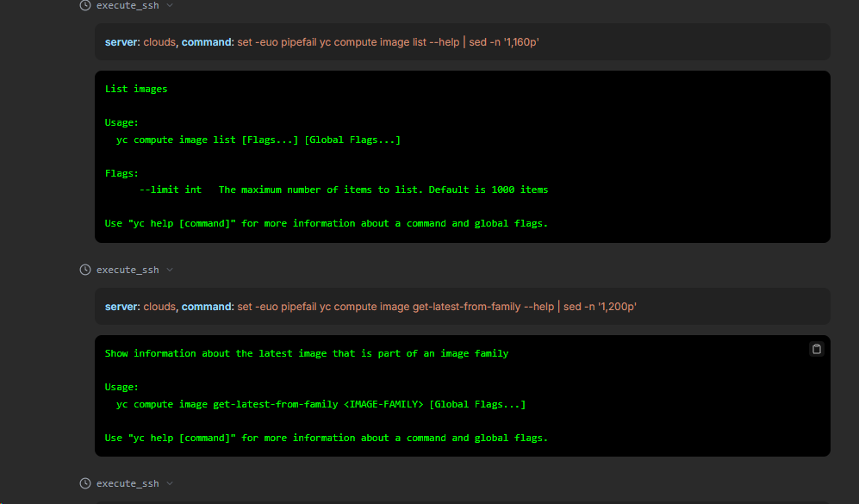Click 'Usage:' heading in the List images output
This screenshot has width=859, height=504.
(x=121, y=122)
